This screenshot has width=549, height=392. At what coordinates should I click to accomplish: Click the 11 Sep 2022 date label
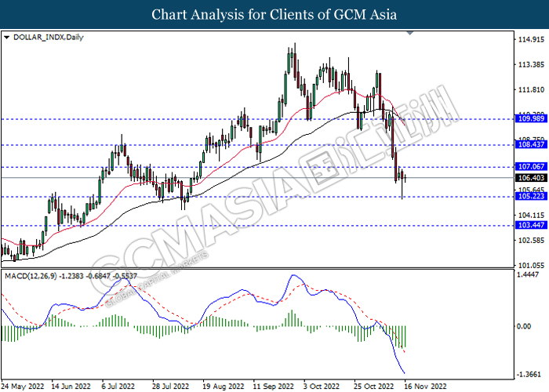click(273, 387)
